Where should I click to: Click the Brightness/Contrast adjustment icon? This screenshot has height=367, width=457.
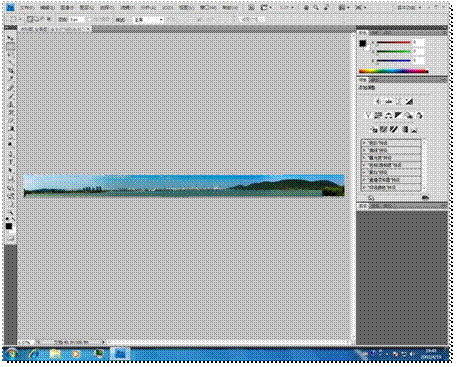point(379,101)
